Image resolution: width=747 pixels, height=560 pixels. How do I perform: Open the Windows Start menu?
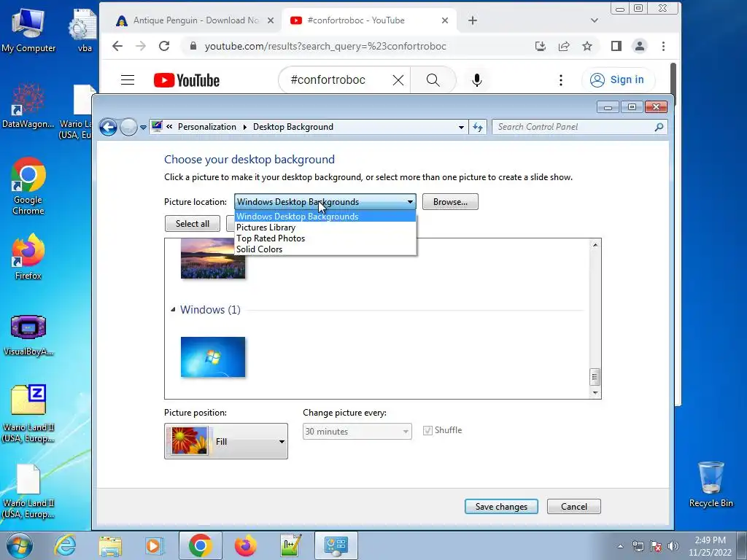(20, 545)
